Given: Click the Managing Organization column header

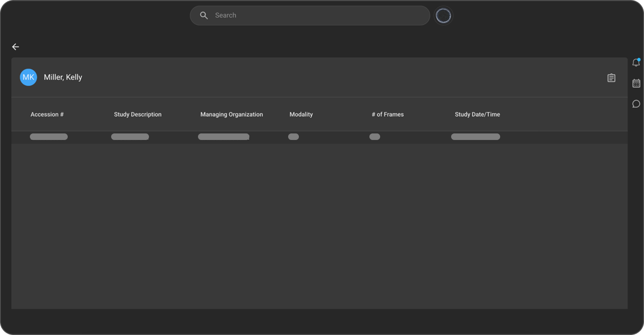Looking at the screenshot, I should [232, 114].
